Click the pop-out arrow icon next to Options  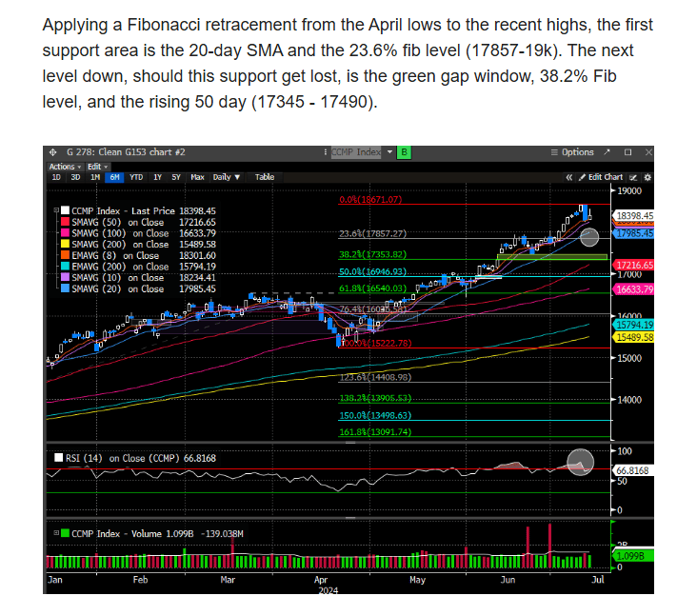click(607, 152)
